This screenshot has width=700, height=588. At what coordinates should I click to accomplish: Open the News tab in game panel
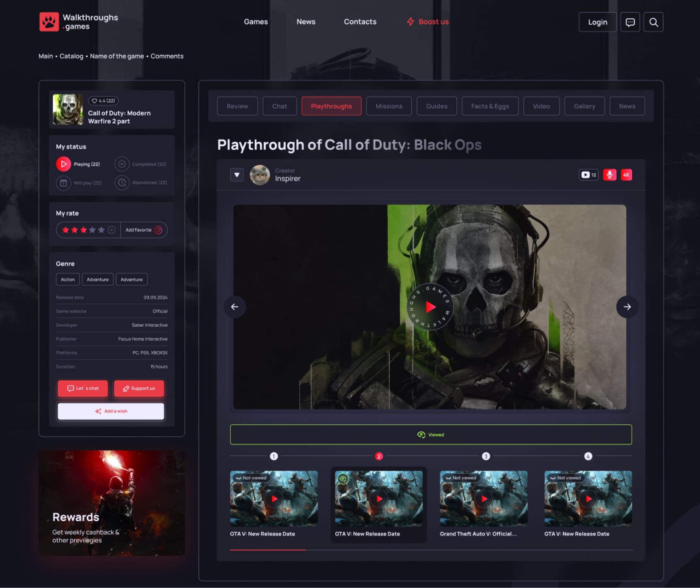(627, 106)
